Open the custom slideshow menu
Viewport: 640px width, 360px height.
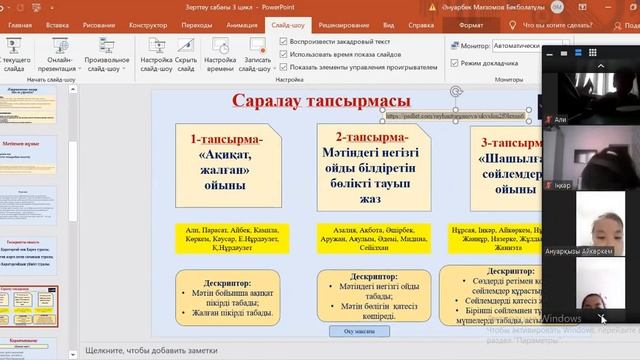(x=107, y=55)
